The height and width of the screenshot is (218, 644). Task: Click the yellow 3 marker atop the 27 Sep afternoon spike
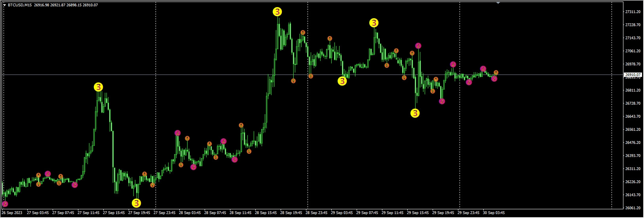(x=99, y=87)
